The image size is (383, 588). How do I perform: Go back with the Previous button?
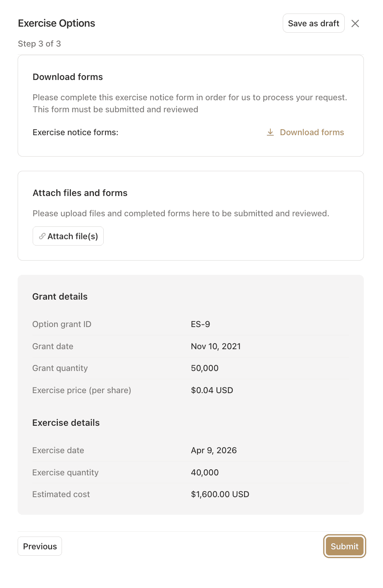click(x=40, y=546)
